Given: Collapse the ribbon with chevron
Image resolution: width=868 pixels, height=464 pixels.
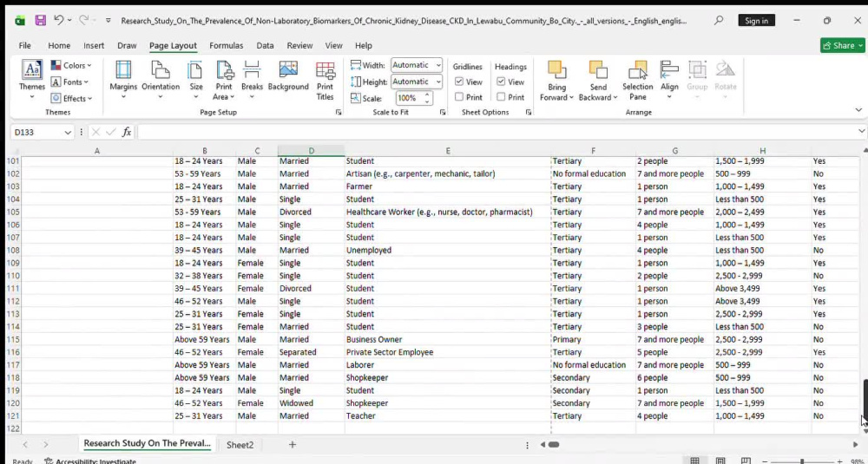Looking at the screenshot, I should point(858,111).
